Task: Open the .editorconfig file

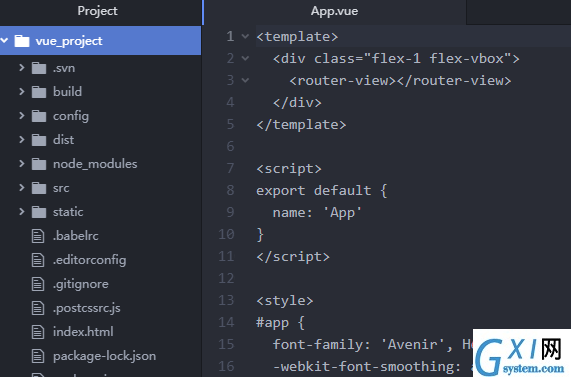Action: [90, 260]
